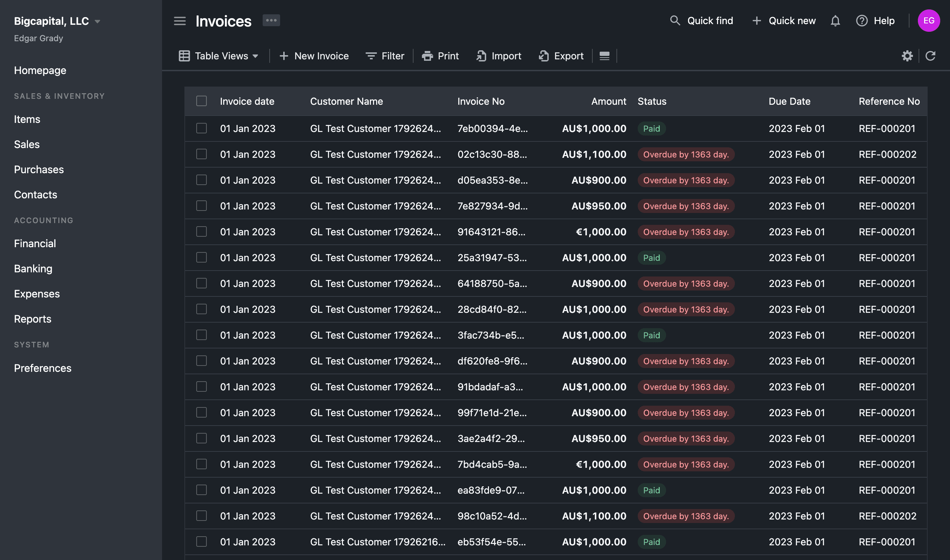Open Reports sidebar section

click(x=32, y=319)
